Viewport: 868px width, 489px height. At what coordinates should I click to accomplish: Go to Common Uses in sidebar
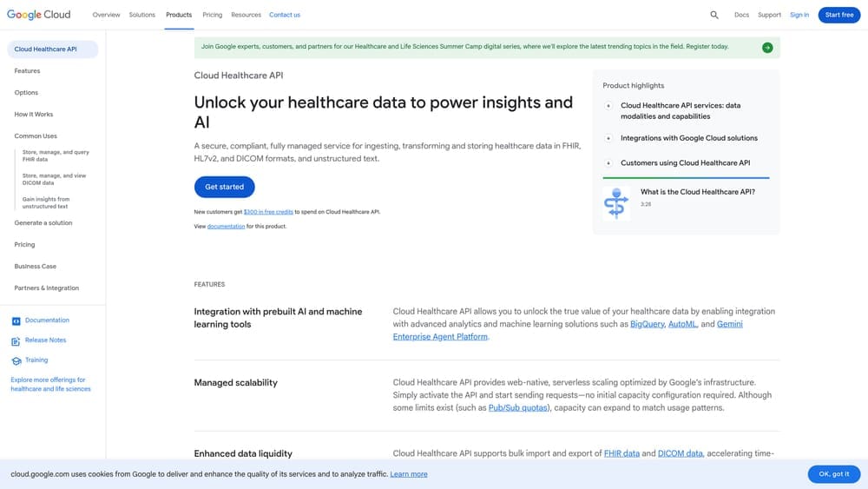pos(36,135)
